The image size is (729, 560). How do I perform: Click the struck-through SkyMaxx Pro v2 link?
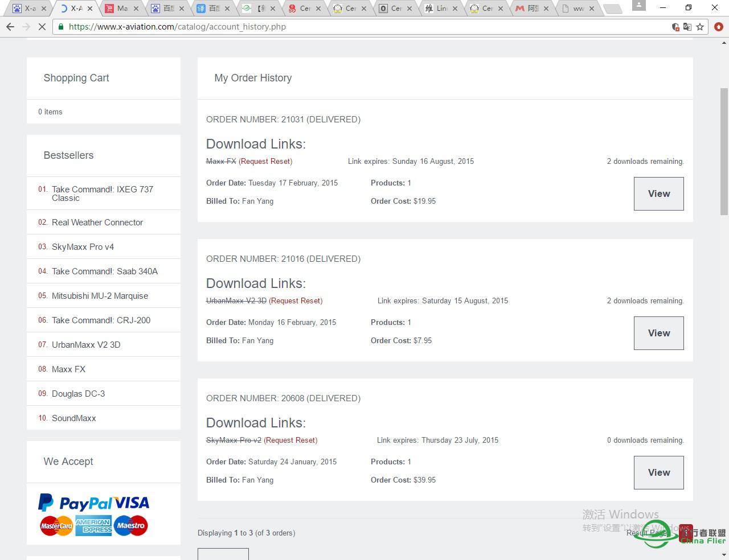click(234, 440)
